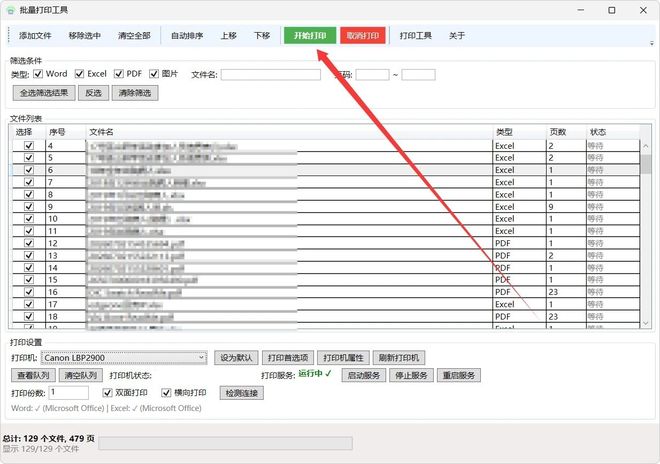Click 移除选中 in the toolbar
660x464 pixels.
tap(85, 36)
